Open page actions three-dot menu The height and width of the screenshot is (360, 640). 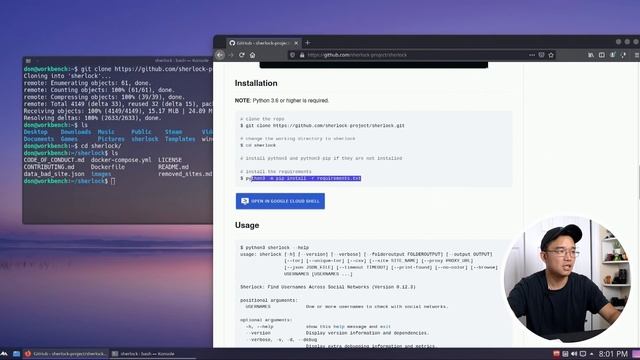(531, 55)
